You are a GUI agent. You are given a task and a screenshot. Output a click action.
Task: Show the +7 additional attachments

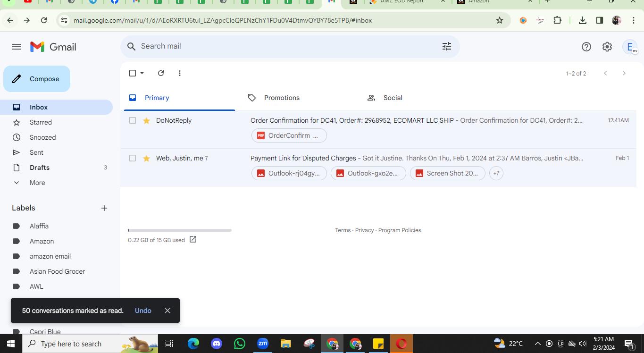[496, 173]
